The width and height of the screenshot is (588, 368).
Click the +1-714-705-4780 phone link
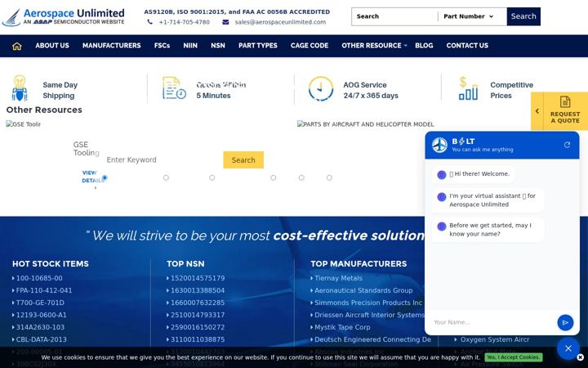click(184, 22)
